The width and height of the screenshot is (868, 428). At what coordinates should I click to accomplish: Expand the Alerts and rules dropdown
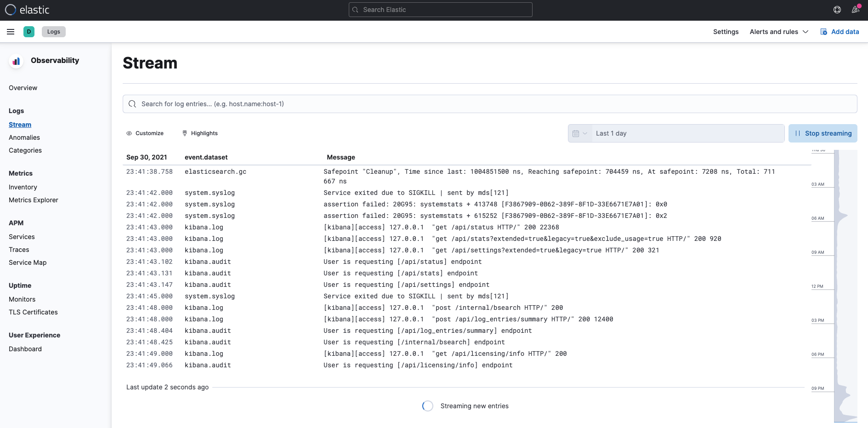[779, 32]
